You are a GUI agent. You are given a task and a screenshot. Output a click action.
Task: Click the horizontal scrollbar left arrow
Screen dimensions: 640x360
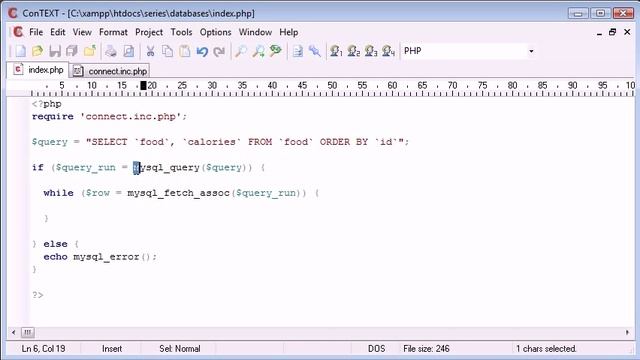point(13,333)
